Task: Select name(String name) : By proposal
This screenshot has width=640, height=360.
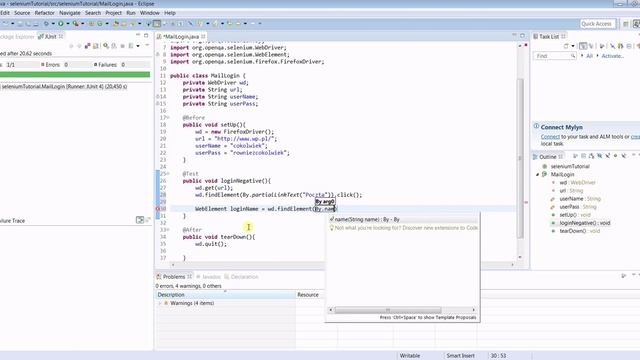Action: pos(402,220)
